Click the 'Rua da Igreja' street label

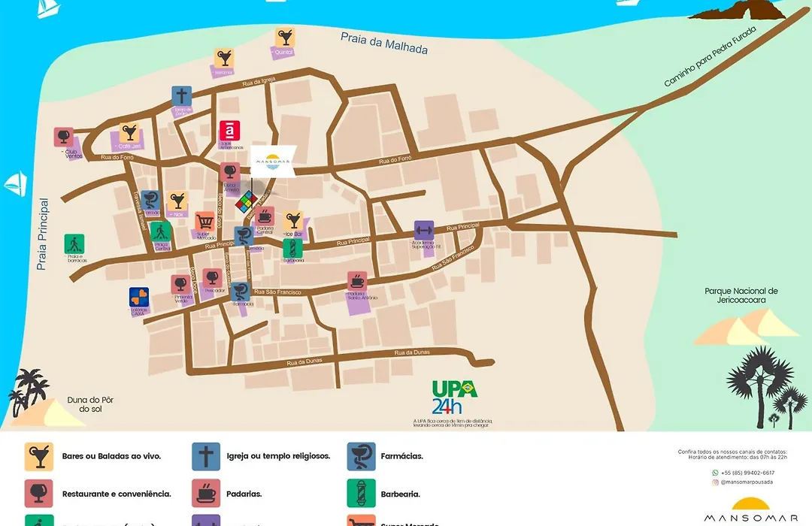(259, 81)
